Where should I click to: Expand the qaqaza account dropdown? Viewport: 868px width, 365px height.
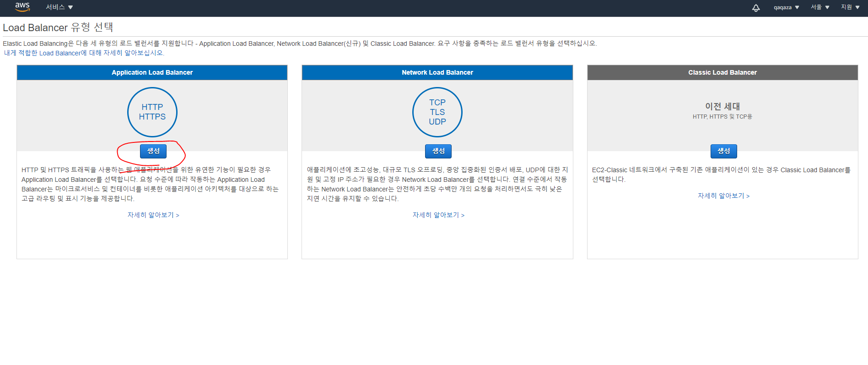[x=786, y=7]
